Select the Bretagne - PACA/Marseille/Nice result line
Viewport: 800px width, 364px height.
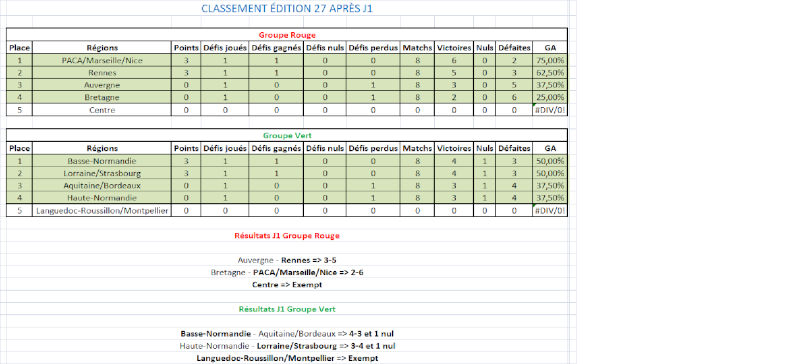point(287,273)
